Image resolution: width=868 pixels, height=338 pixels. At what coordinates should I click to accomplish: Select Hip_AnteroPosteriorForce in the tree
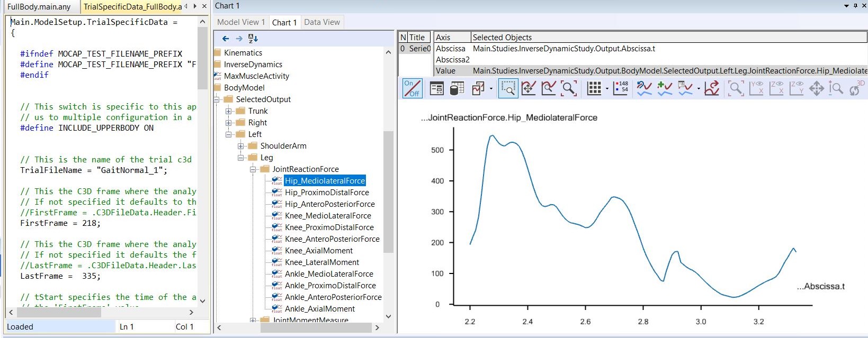click(330, 204)
